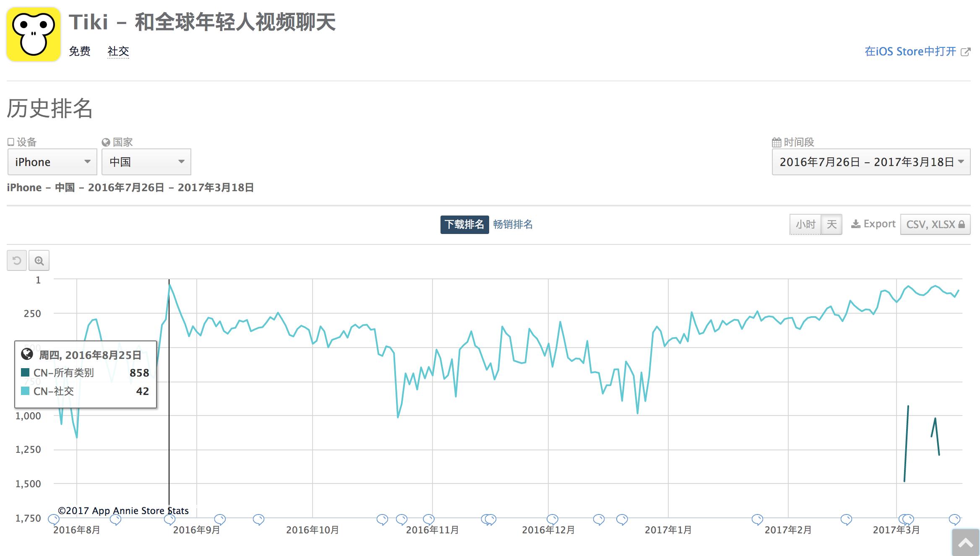Click the chart reset zoom icon
Image resolution: width=980 pixels, height=556 pixels.
click(x=17, y=261)
